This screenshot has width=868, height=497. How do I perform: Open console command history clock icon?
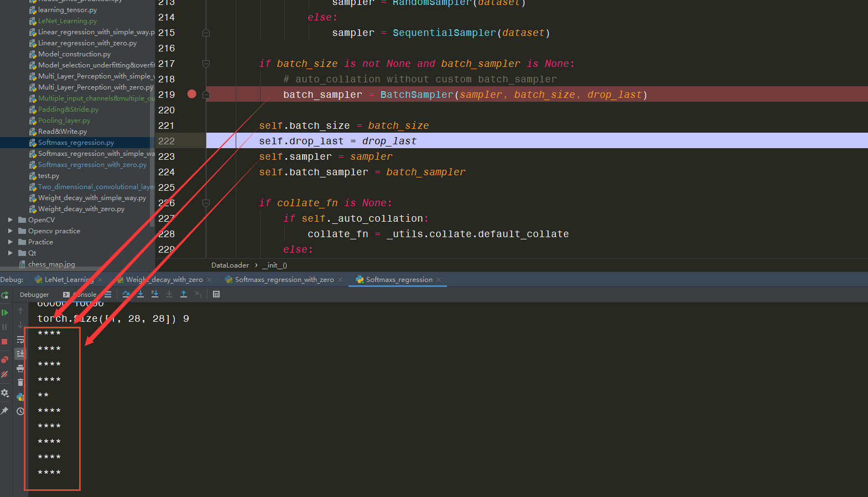tap(20, 411)
